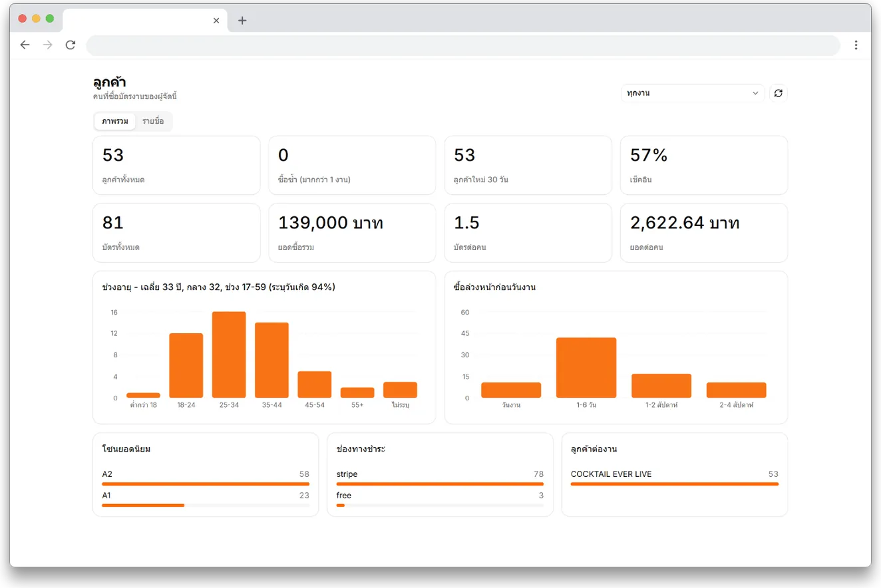881x588 pixels.
Task: Click the 25-34 age group bar
Action: [x=229, y=355]
